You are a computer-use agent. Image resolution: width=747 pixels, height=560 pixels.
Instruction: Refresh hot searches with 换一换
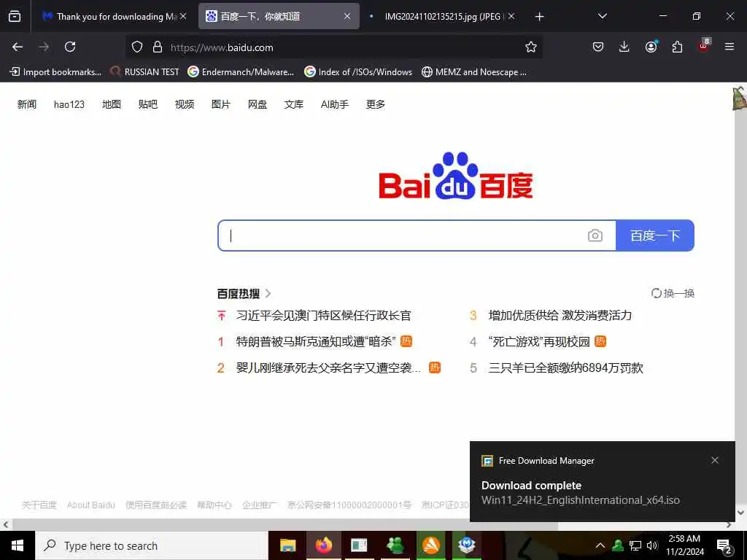673,293
